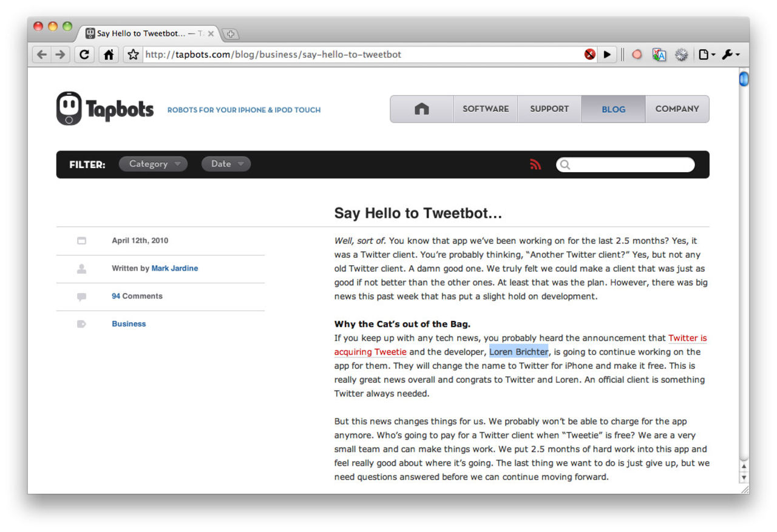Image resolution: width=777 pixels, height=532 pixels.
Task: Open the Company navigation tab
Action: tap(677, 109)
